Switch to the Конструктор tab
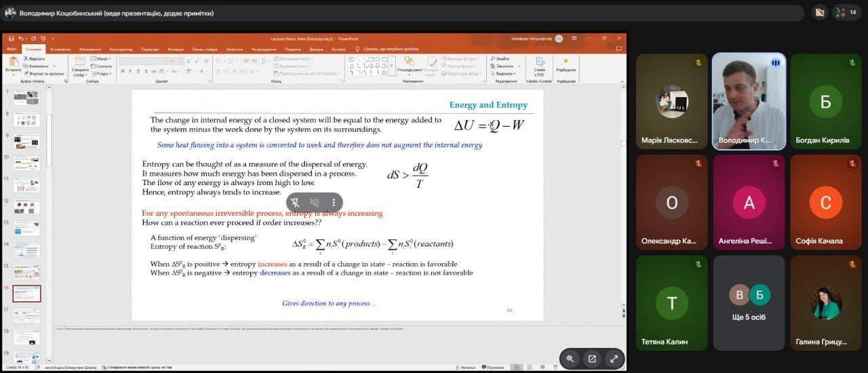This screenshot has height=373, width=868. (121, 49)
